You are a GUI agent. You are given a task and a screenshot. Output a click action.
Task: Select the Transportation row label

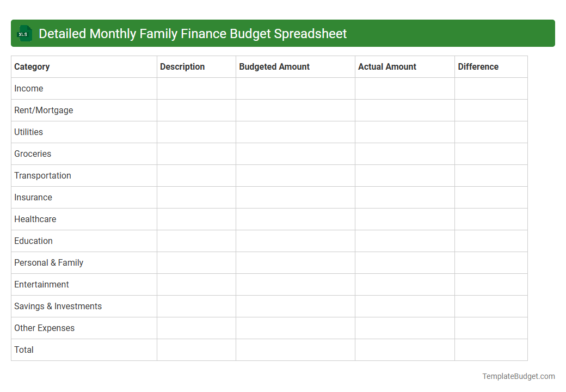42,175
